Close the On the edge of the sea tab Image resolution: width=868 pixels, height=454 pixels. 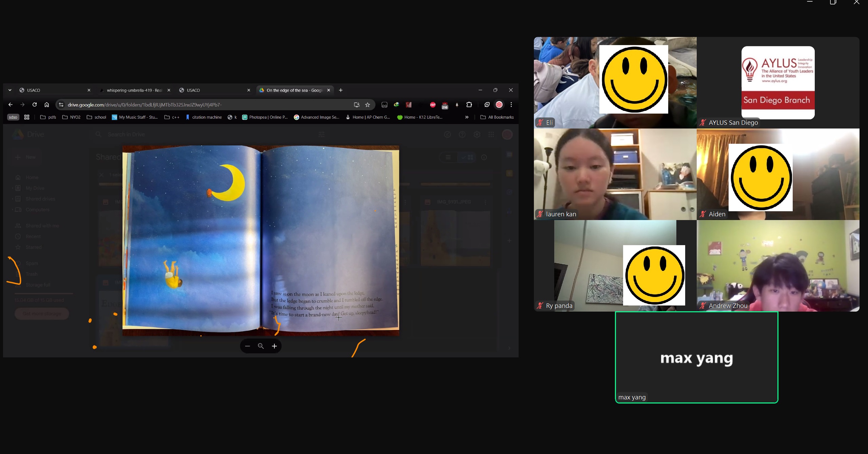[x=328, y=90]
